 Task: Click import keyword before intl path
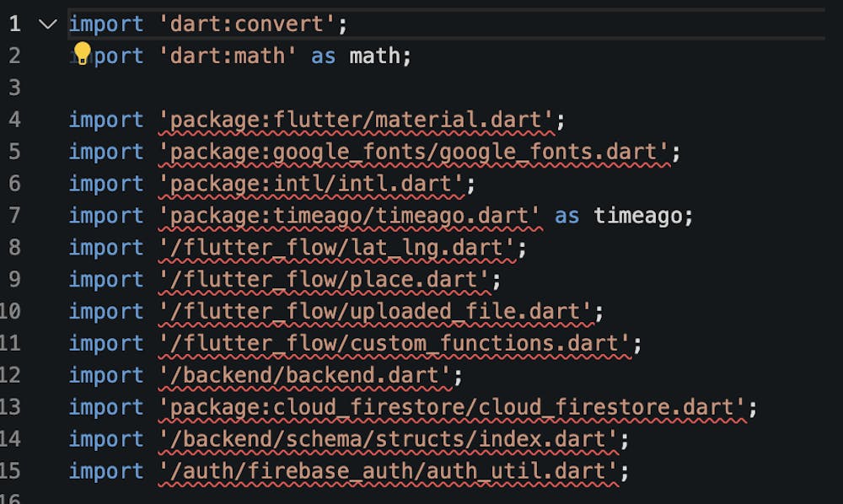(106, 184)
